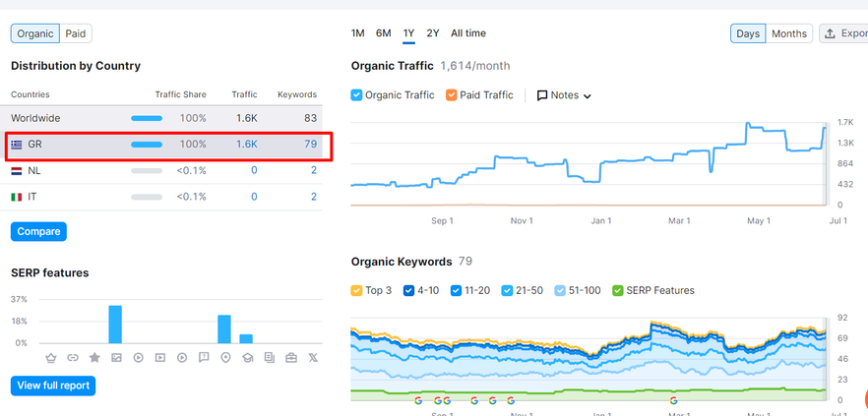This screenshot has width=868, height=416.
Task: Click the Compare button
Action: coord(38,232)
